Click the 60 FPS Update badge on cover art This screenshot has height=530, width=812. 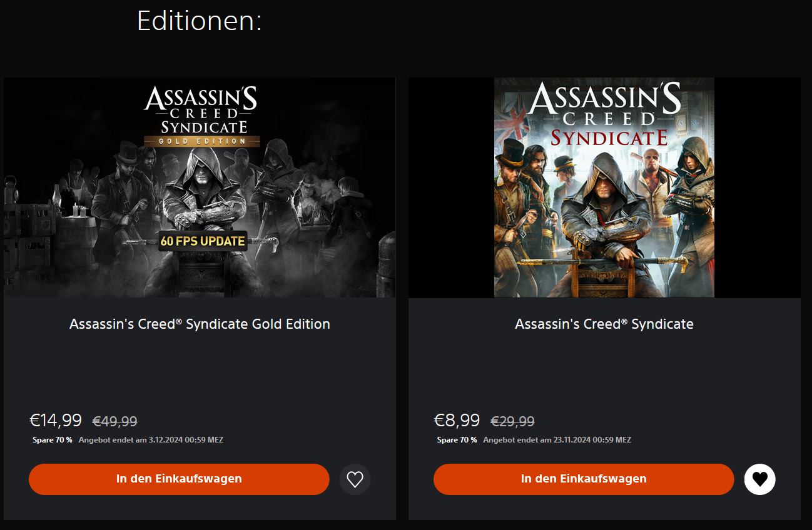pos(202,241)
